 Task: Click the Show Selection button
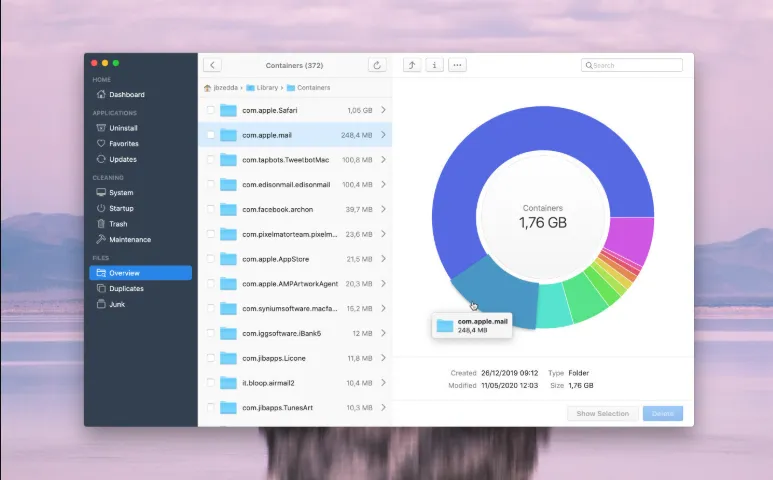coord(603,413)
